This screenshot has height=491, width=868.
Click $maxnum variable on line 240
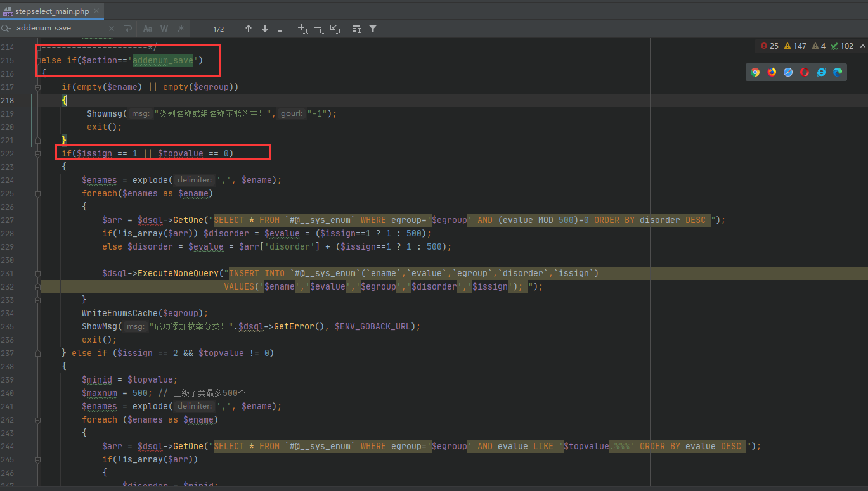(x=100, y=393)
